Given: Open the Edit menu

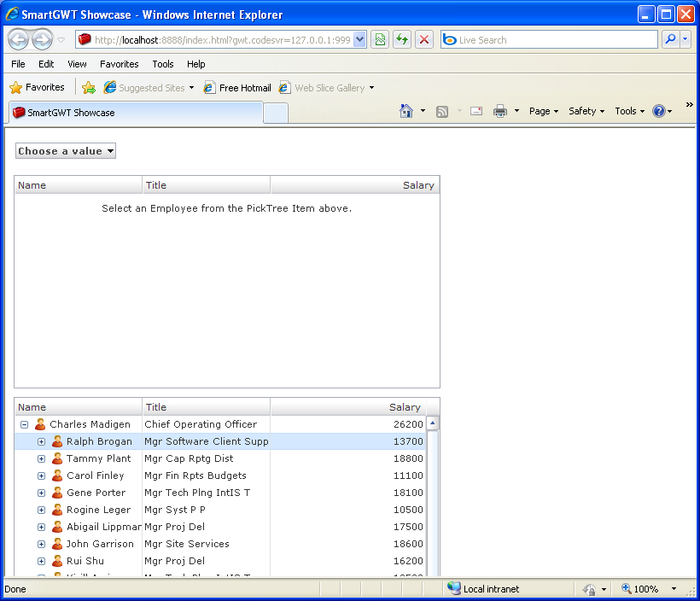Looking at the screenshot, I should pyautogui.click(x=46, y=64).
